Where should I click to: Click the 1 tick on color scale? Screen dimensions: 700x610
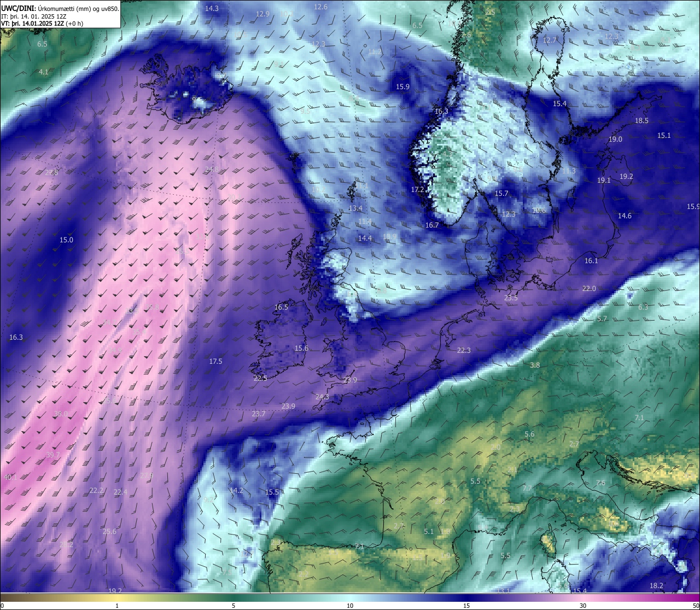pyautogui.click(x=117, y=606)
